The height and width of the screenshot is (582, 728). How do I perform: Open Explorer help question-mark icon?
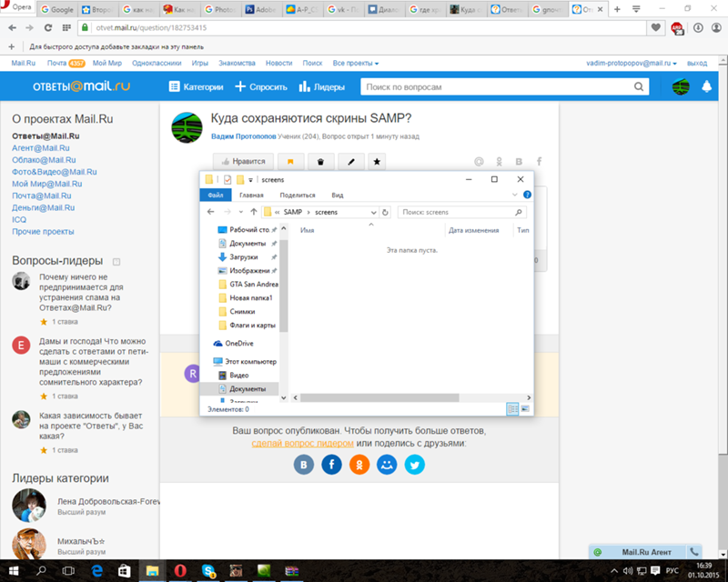pyautogui.click(x=527, y=195)
